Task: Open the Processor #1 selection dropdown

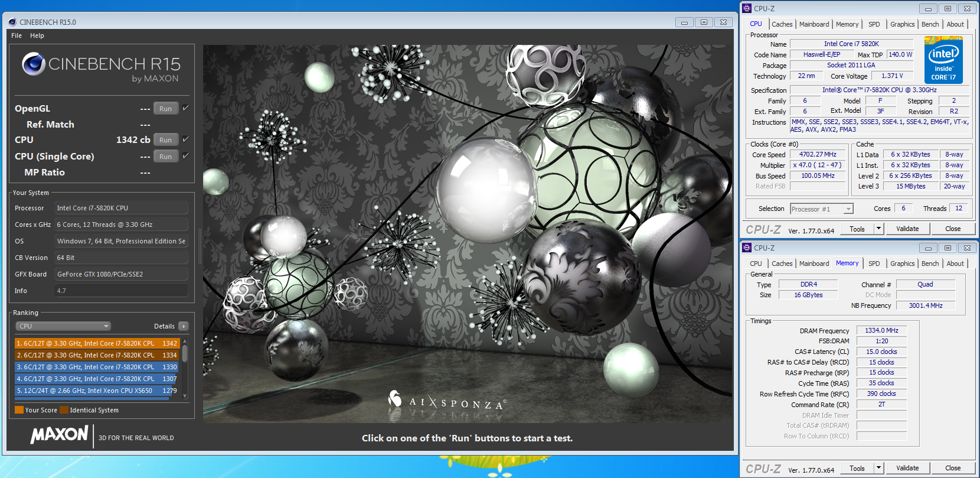Action: [x=822, y=209]
